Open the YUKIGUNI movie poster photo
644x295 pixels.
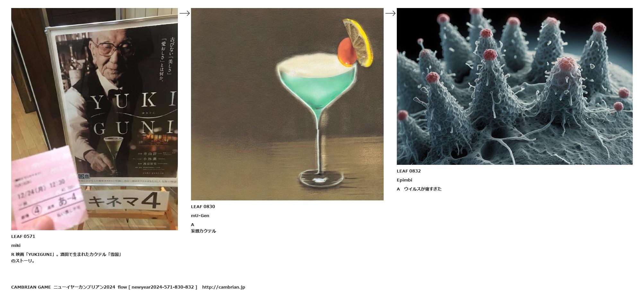pyautogui.click(x=94, y=119)
